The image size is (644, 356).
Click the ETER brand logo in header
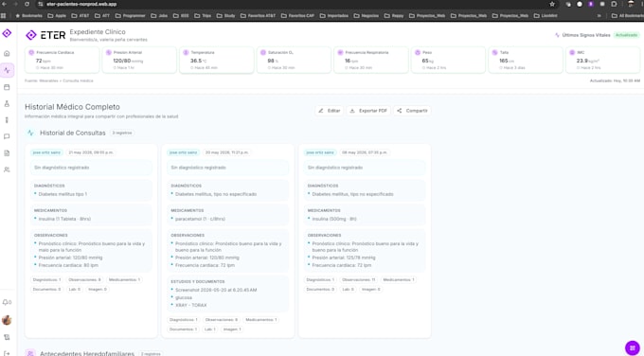[x=45, y=35]
